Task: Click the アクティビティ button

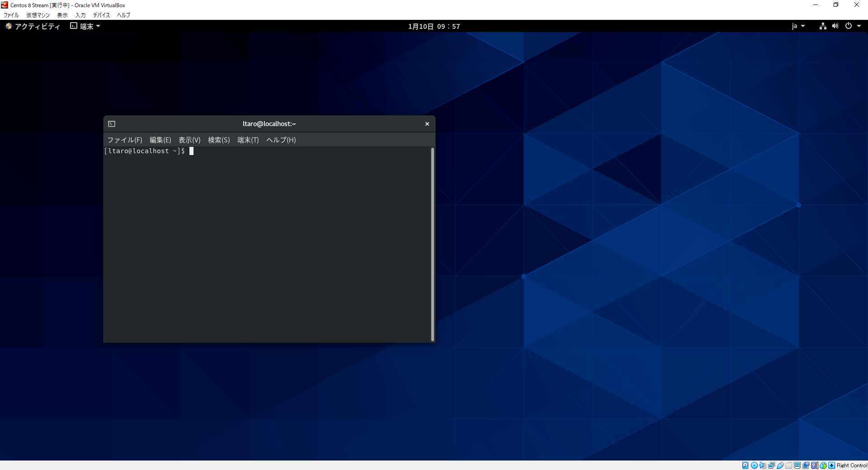Action: (33, 26)
